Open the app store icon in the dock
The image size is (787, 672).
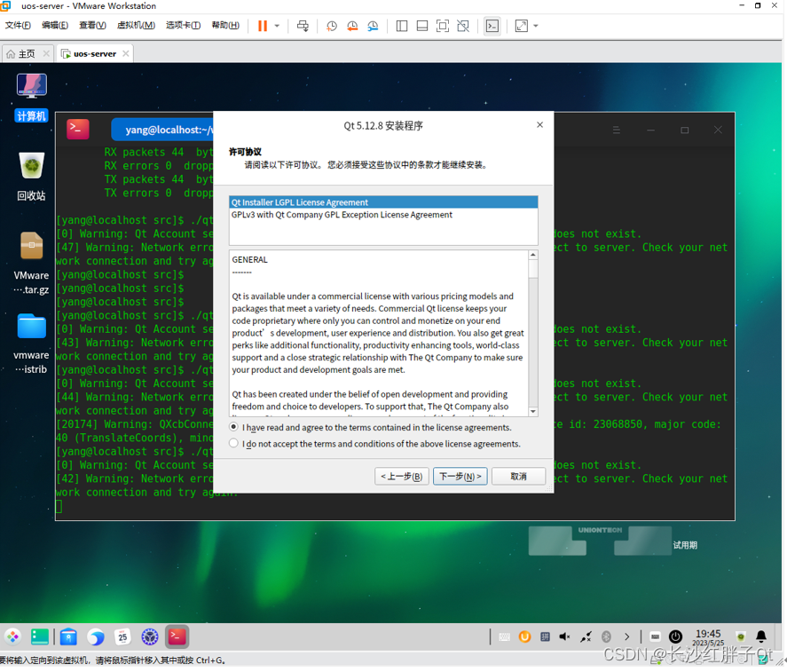point(68,636)
